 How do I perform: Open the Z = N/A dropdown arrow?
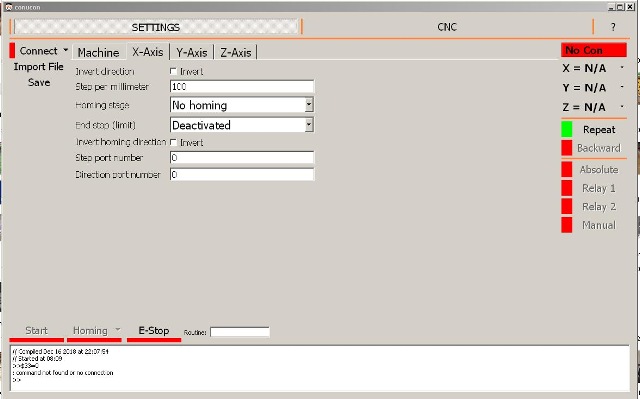(x=622, y=106)
